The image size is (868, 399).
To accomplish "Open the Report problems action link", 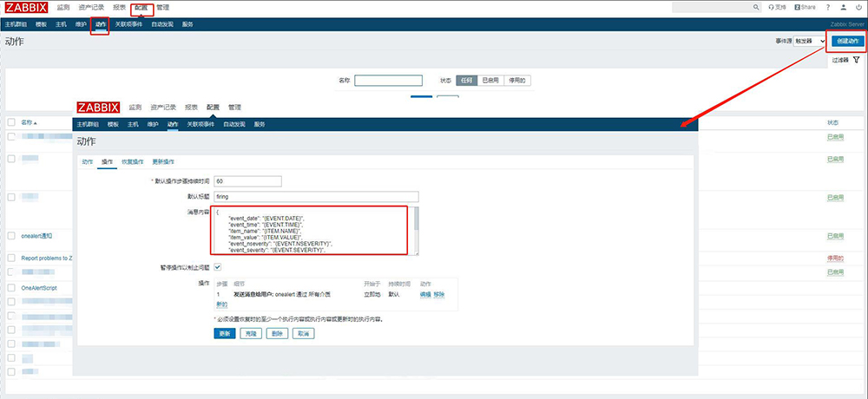I will [47, 258].
